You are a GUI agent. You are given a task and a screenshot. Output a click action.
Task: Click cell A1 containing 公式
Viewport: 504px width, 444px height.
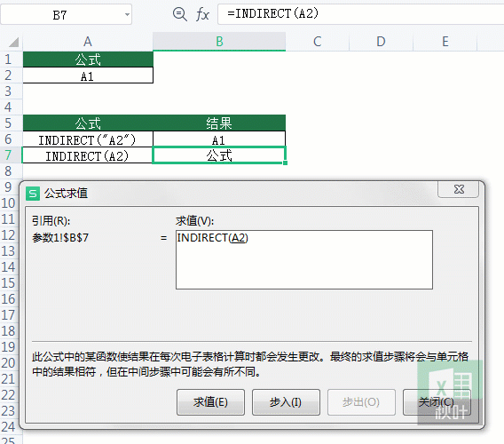(88, 59)
